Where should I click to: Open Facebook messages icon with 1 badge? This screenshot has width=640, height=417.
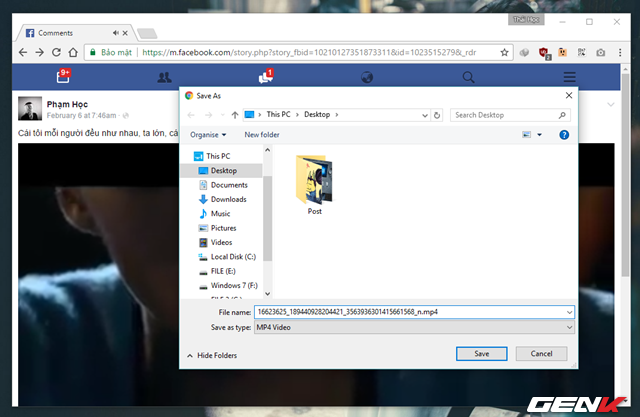[266, 76]
